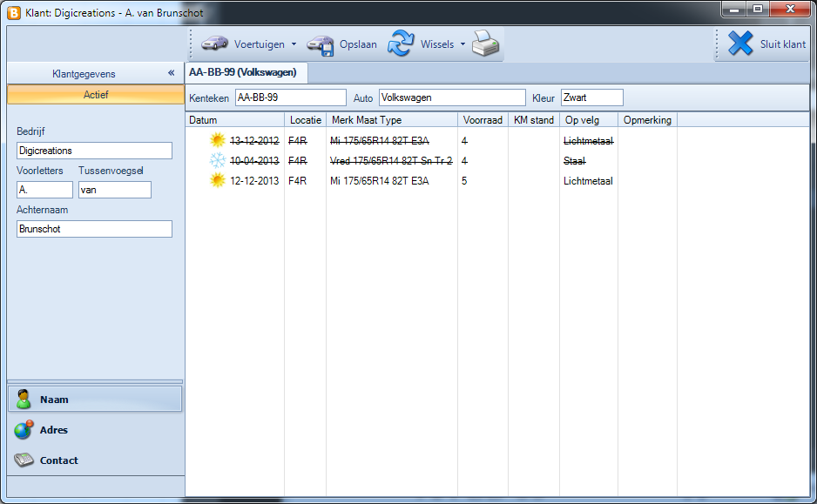Screen dimensions: 817x504
Task: Select the date 13-12-2012
Action: pyautogui.click(x=254, y=140)
